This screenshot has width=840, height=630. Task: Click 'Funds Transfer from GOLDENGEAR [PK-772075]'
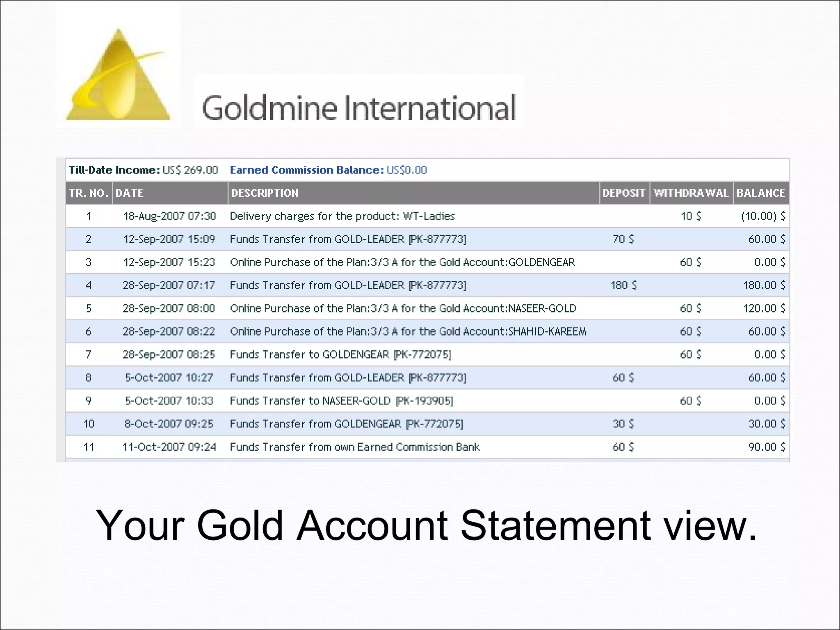(x=347, y=424)
